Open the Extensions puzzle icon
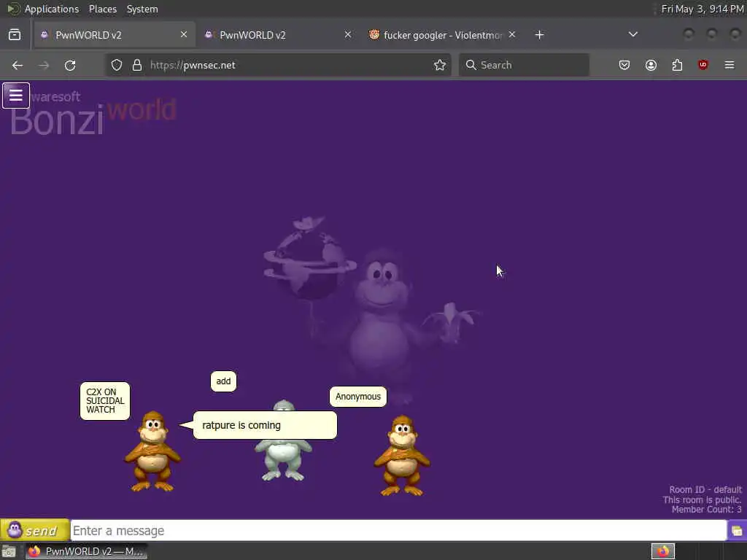This screenshot has height=560, width=747. [x=677, y=65]
